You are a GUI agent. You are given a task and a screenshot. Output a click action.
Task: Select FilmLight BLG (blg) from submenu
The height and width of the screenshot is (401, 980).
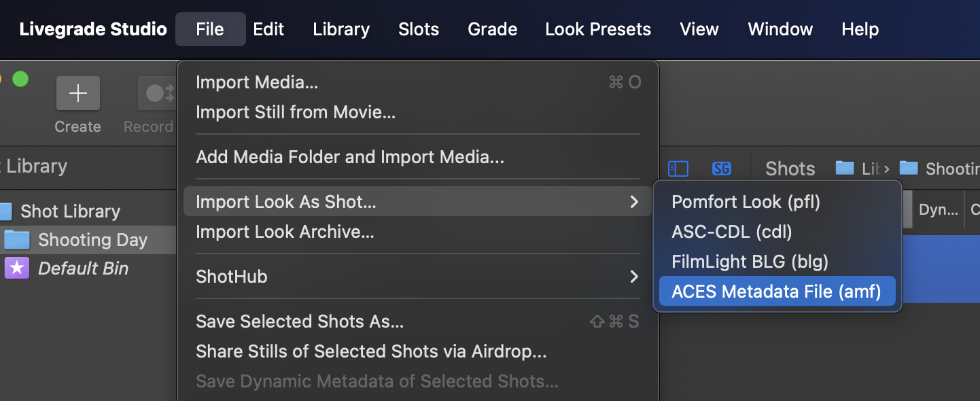click(x=750, y=262)
